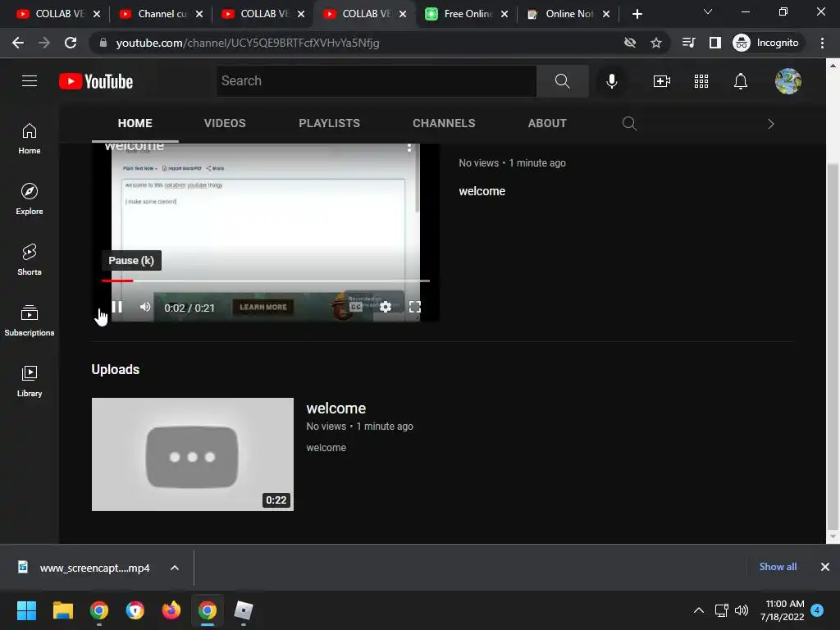840x630 pixels.
Task: Open the Uploads section heading
Action: pos(115,370)
